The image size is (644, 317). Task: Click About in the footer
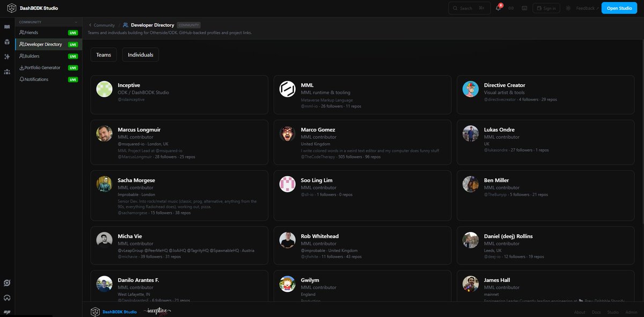click(580, 312)
